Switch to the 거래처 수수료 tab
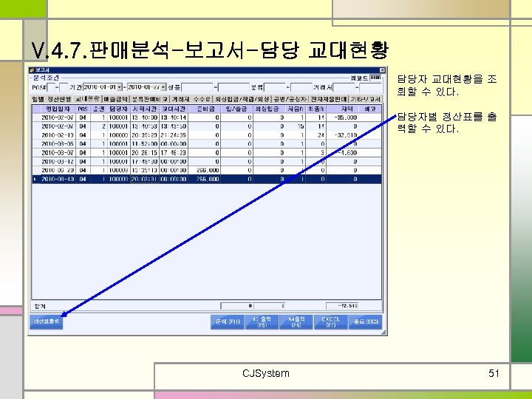The width and height of the screenshot is (532, 399). 191,99
